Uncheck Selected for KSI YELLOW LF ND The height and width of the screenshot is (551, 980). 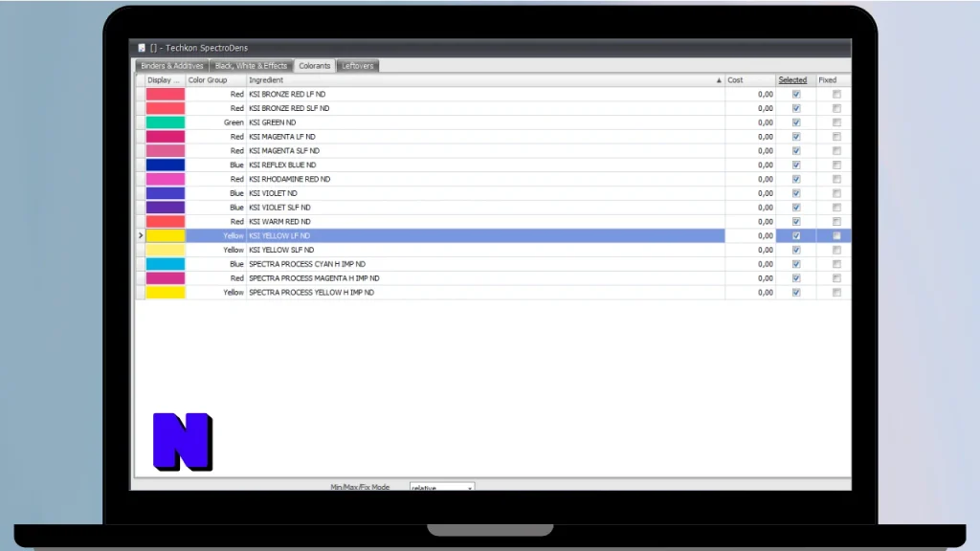tap(796, 235)
